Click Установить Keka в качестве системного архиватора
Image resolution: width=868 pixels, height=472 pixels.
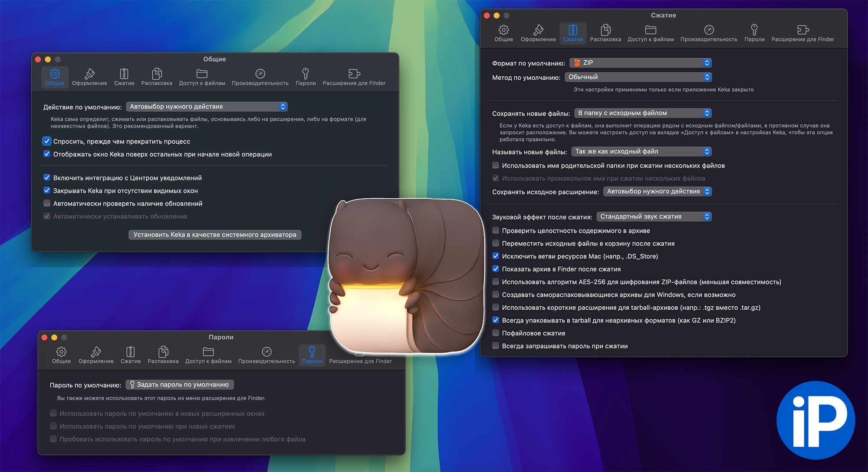tap(215, 235)
